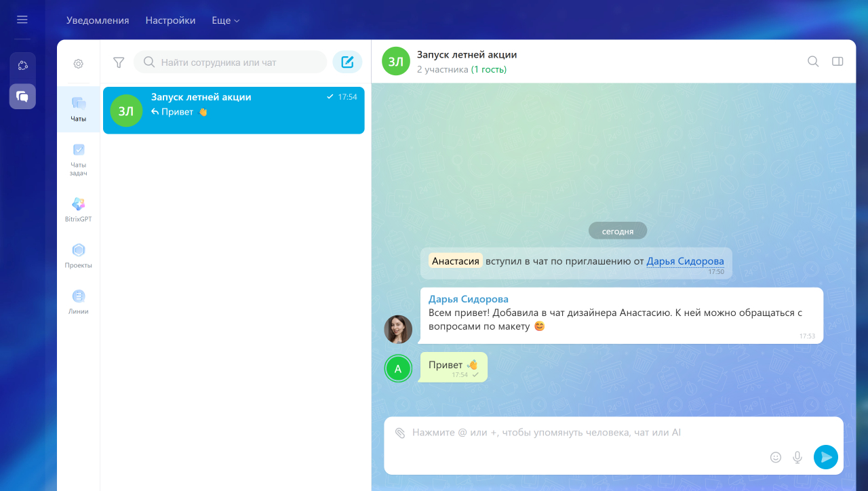868x491 pixels.
Task: Open the emoji picker
Action: click(776, 457)
